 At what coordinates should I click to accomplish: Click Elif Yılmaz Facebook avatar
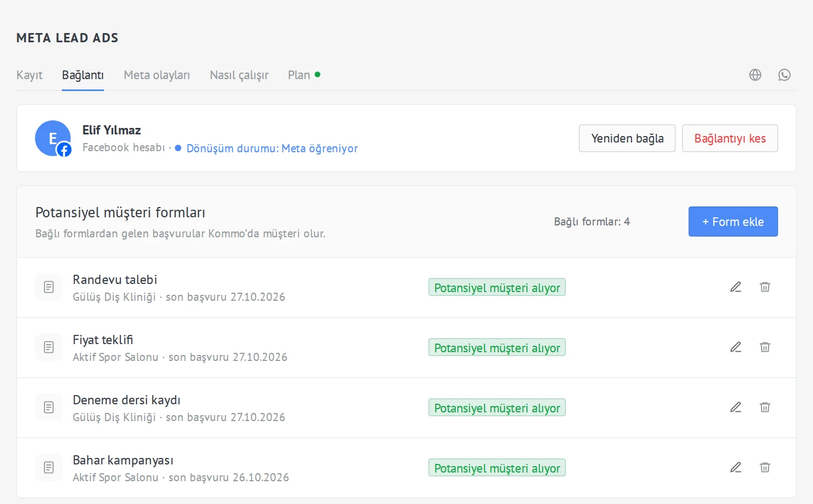click(53, 138)
